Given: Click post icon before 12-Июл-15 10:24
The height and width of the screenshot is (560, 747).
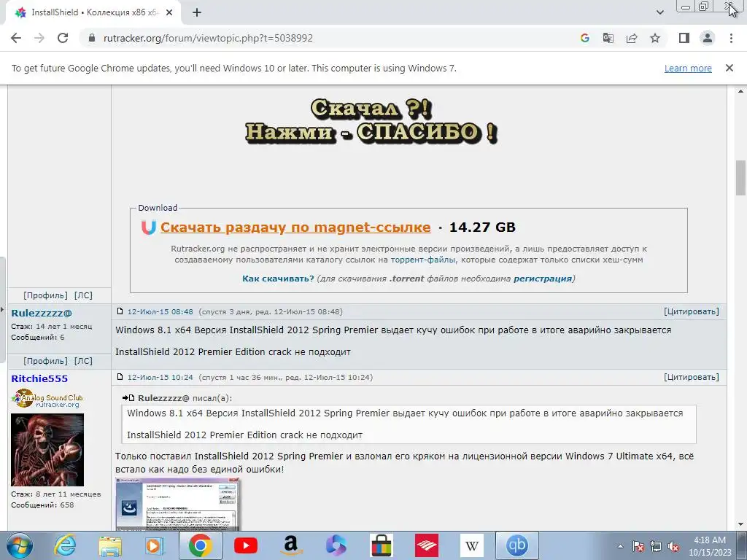Looking at the screenshot, I should (120, 377).
